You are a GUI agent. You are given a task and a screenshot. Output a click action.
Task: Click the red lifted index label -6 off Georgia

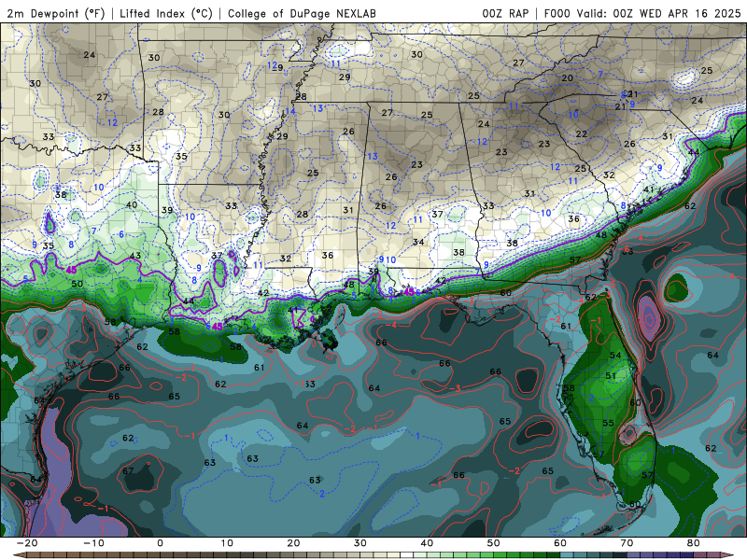(625, 249)
